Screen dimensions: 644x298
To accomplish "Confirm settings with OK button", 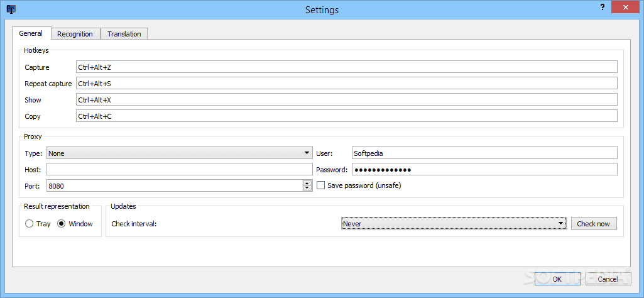I will click(x=557, y=279).
